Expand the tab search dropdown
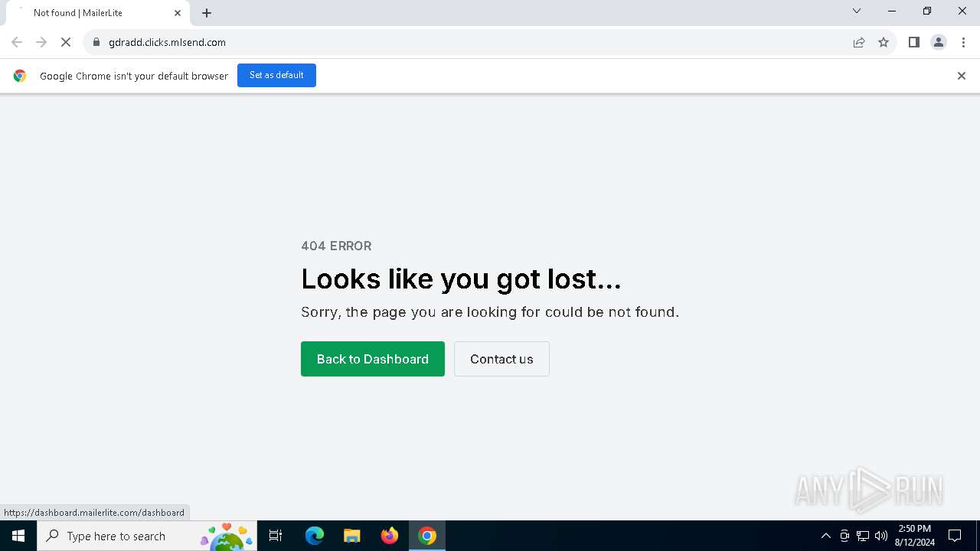Viewport: 980px width, 551px height. (857, 11)
